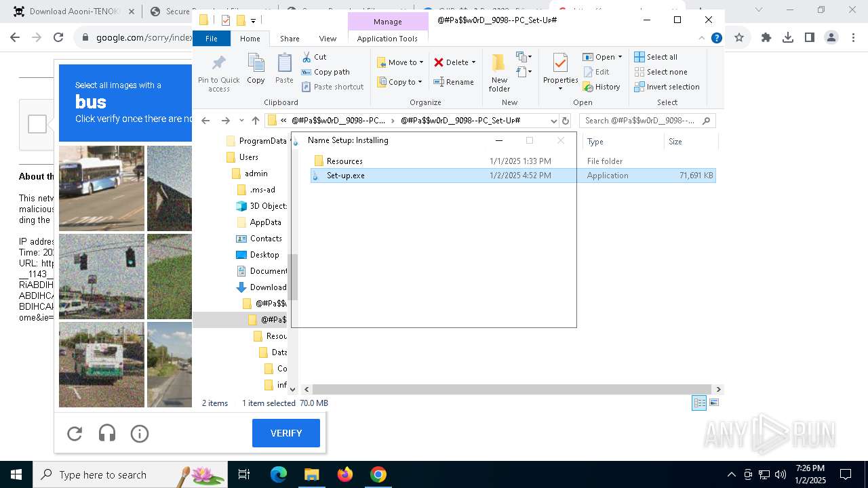868x488 pixels.
Task: Click taskbar Type here to search
Action: point(129,474)
